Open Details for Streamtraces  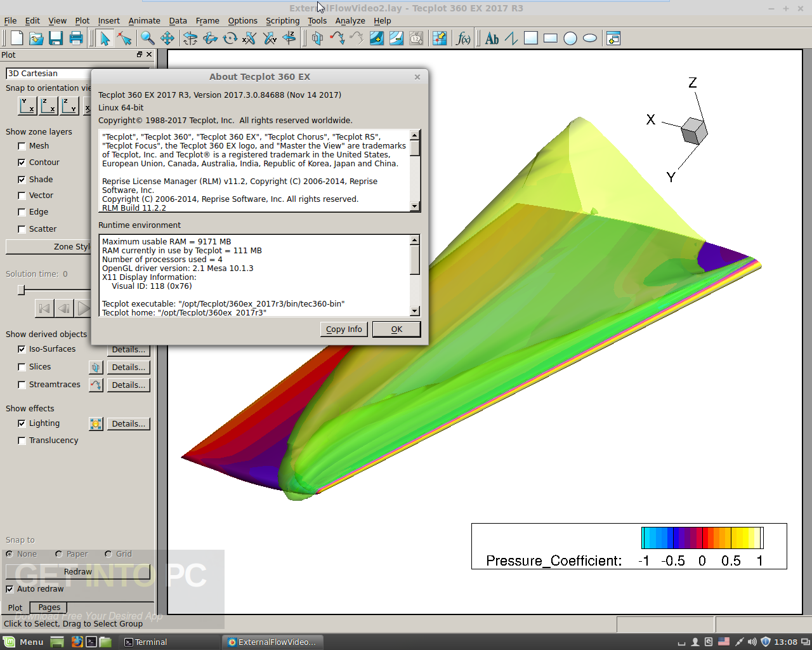[128, 385]
